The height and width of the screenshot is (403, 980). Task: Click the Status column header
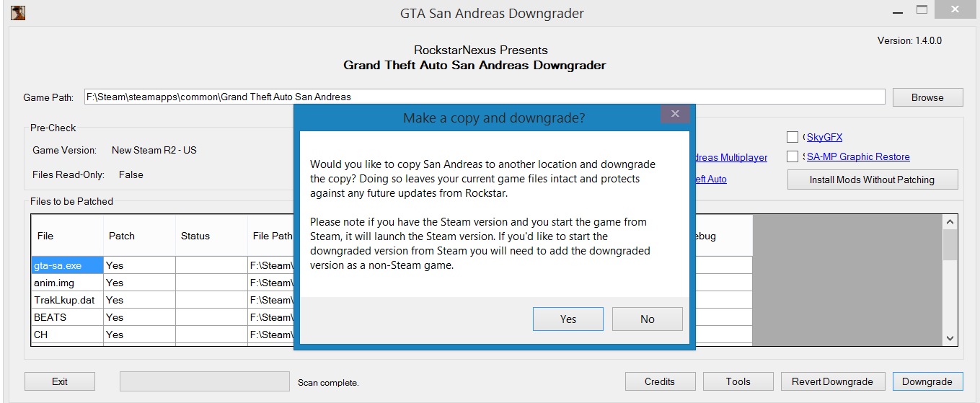[211, 236]
